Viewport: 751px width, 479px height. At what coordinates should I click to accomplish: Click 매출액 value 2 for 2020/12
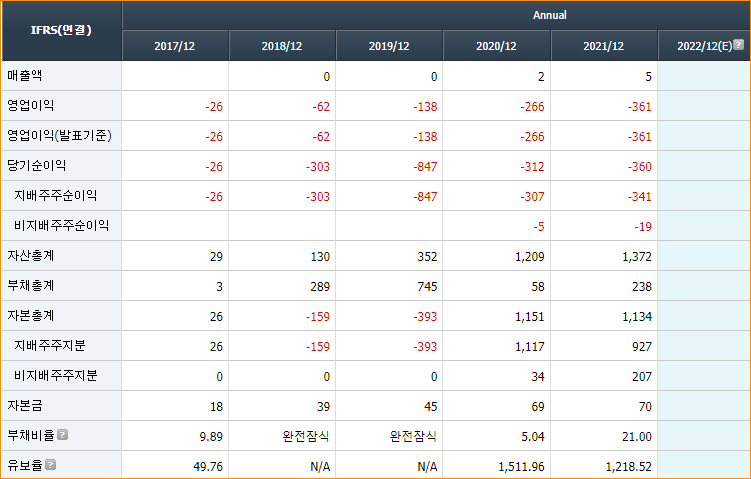541,77
